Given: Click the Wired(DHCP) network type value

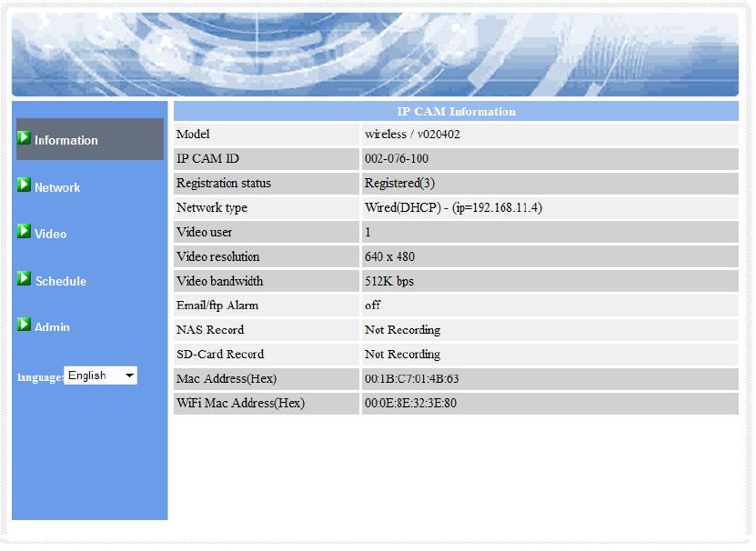Looking at the screenshot, I should (453, 208).
